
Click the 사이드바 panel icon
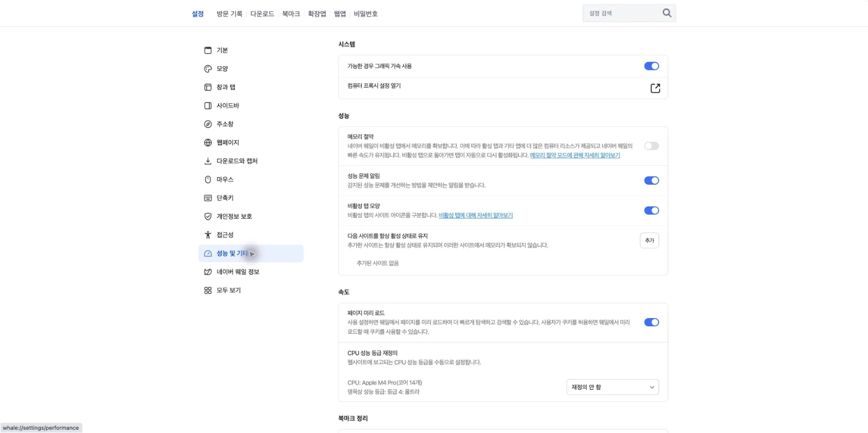pyautogui.click(x=208, y=106)
